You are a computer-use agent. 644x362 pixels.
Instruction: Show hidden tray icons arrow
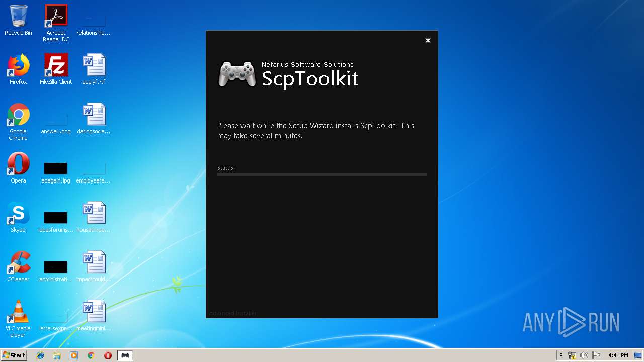coord(561,355)
